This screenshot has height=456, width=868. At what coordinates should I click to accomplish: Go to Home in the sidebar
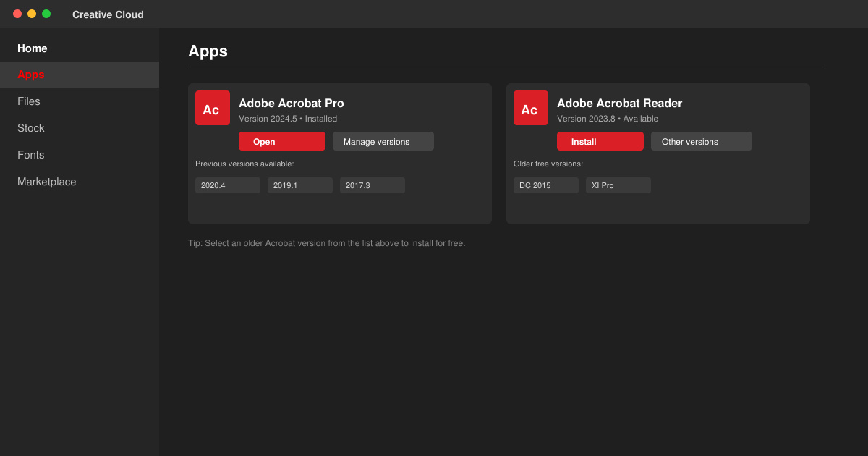[x=80, y=48]
